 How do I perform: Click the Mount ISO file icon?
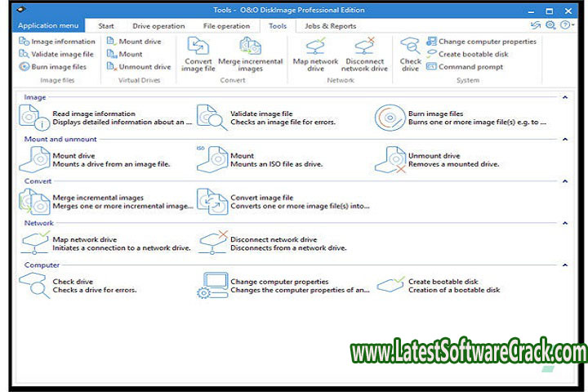click(212, 159)
